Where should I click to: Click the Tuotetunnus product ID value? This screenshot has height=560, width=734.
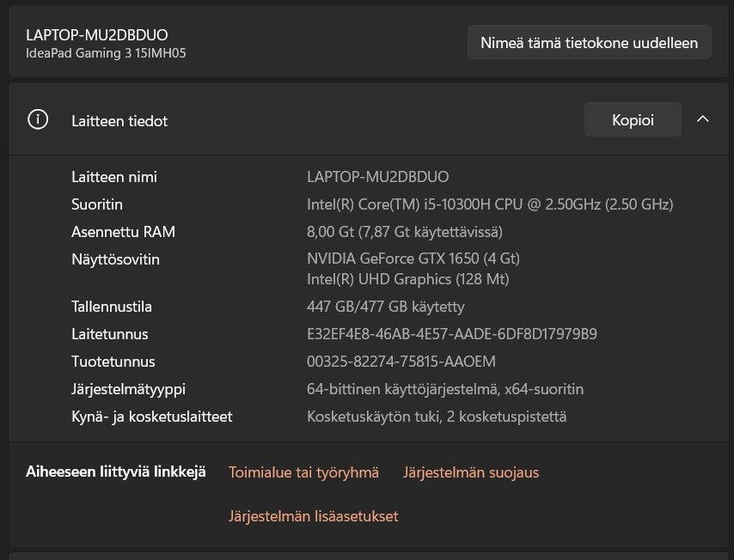[x=401, y=362]
